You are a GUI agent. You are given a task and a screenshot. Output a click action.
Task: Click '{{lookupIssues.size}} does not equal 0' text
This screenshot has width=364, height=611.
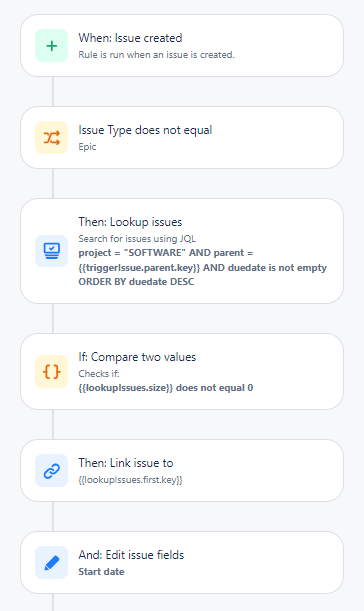point(166,388)
